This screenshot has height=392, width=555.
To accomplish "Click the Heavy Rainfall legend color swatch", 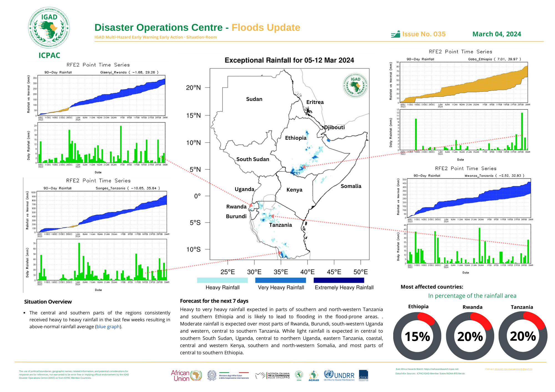I will pos(222,280).
